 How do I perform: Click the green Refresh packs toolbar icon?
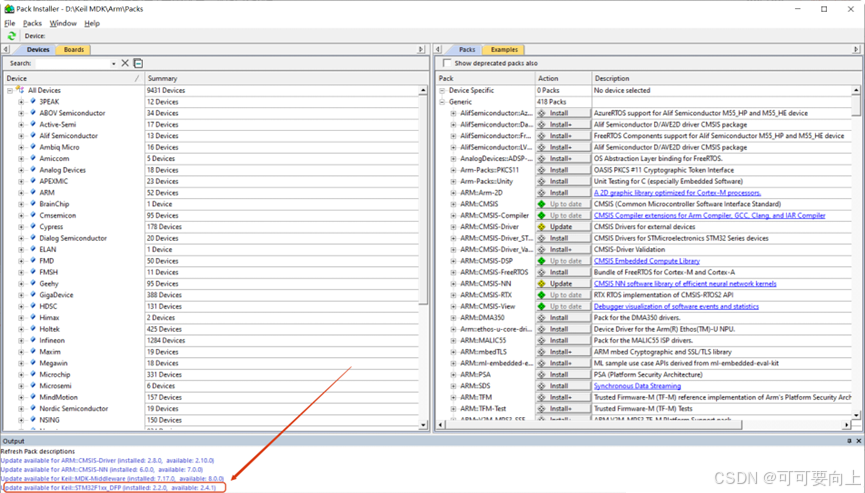pyautogui.click(x=12, y=36)
